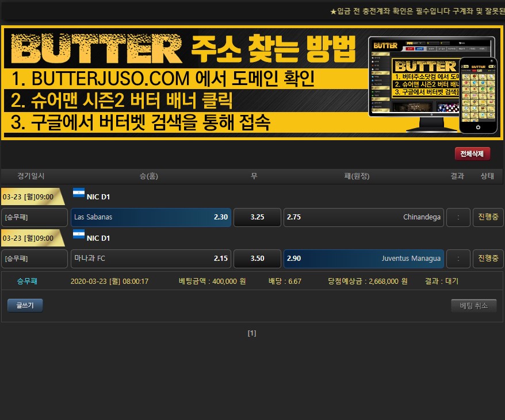This screenshot has height=420, width=505.
Task: Click the result cell of Juventus Managua match
Action: tap(458, 259)
